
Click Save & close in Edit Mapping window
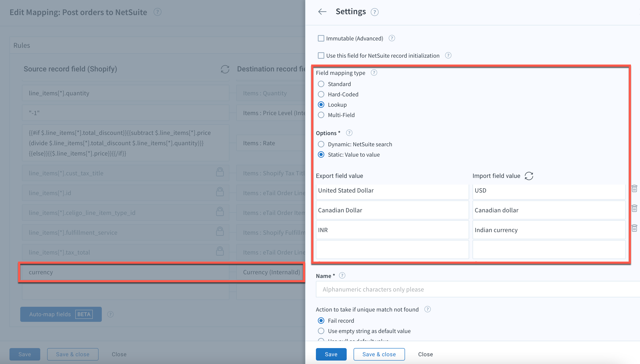73,354
